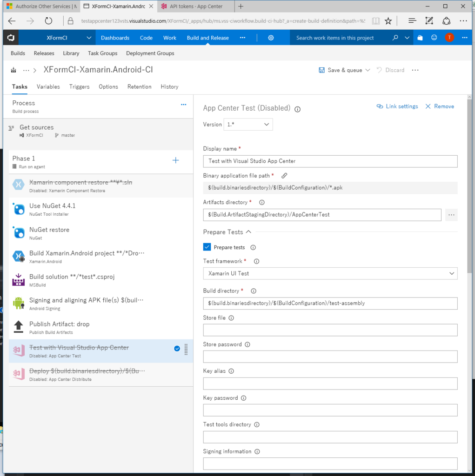Viewport: 475px width, 476px height.
Task: Click the Build directory input field
Action: click(330, 303)
